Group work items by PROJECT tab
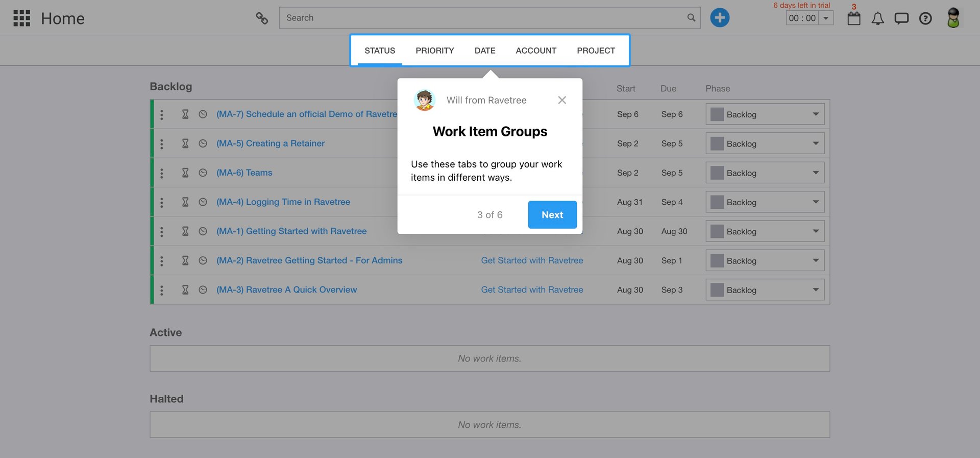980x458 pixels. click(596, 51)
